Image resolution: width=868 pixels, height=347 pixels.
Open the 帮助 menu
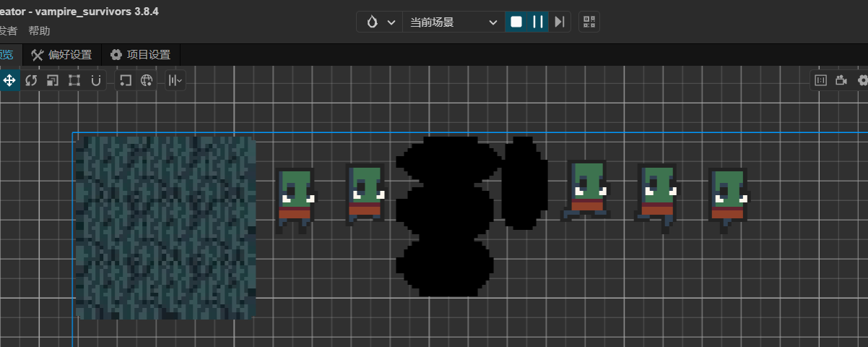(40, 31)
